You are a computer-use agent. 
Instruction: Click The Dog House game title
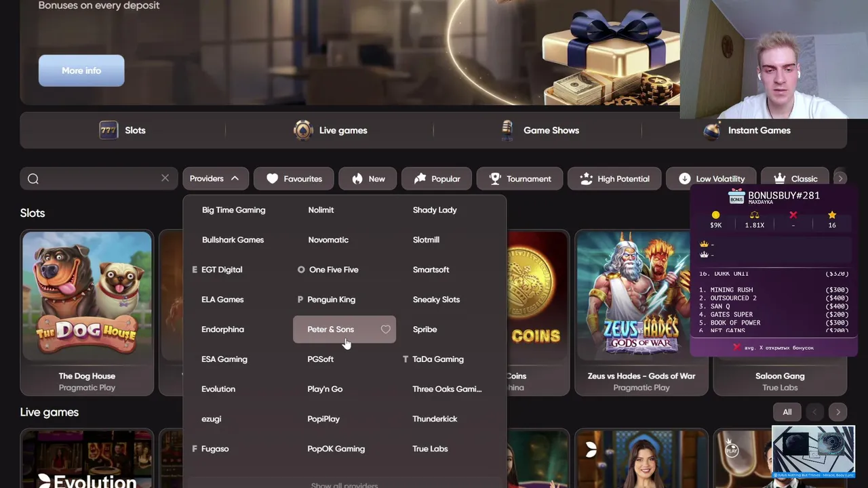tap(87, 376)
